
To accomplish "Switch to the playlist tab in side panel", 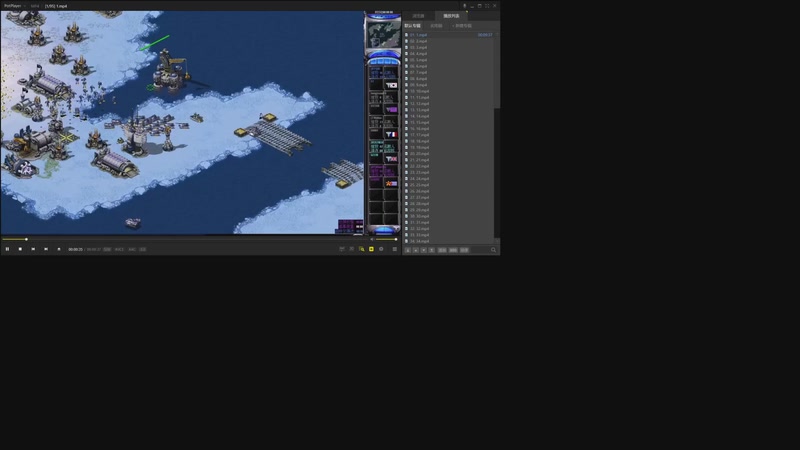I will coord(452,16).
